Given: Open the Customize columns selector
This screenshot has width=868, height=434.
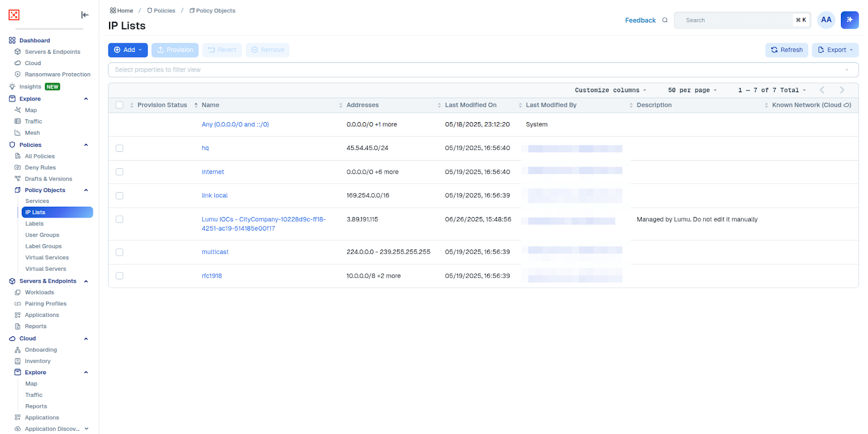Looking at the screenshot, I should pos(610,90).
